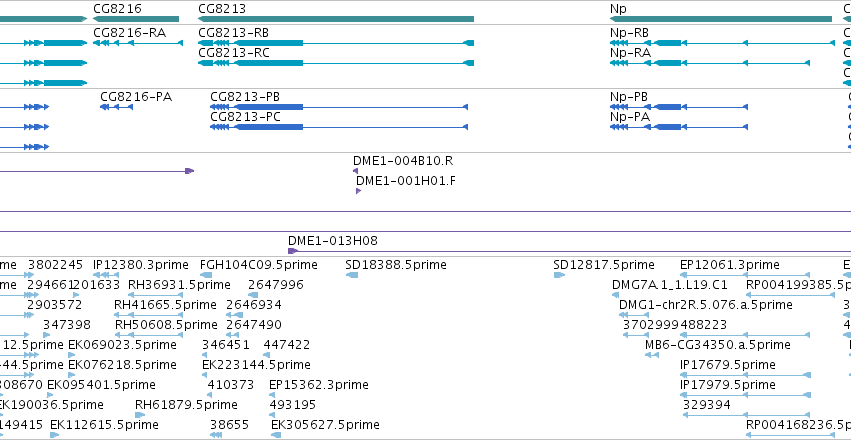Click the CG8213-PC label
This screenshot has width=851, height=440.
click(245, 117)
